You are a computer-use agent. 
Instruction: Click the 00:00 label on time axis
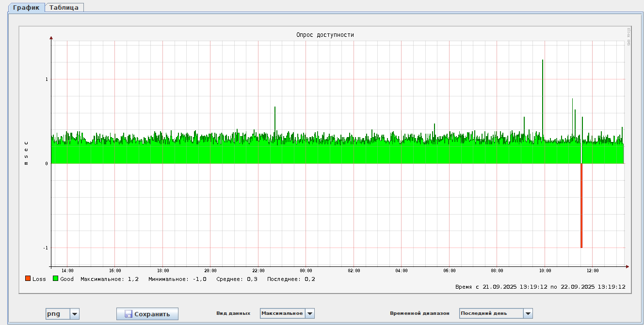tap(306, 271)
